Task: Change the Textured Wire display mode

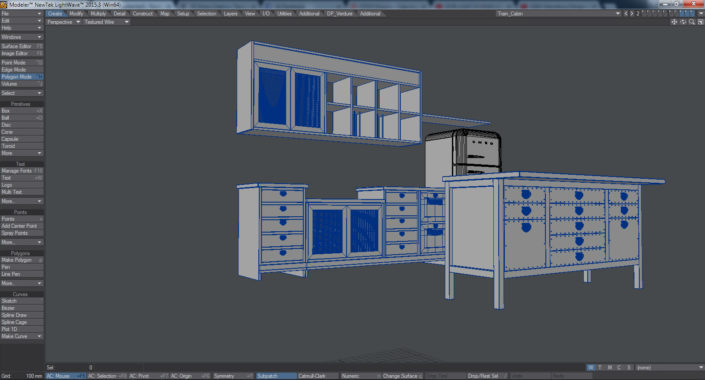Action: (106, 22)
